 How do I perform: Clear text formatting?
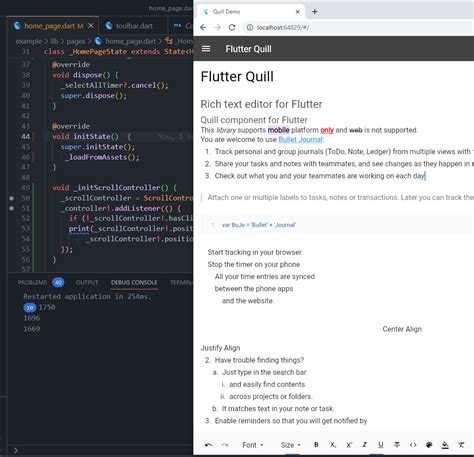coord(461,445)
